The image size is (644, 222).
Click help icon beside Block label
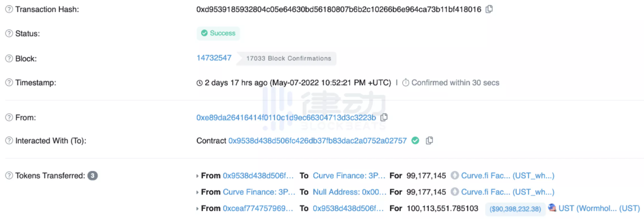[9, 58]
